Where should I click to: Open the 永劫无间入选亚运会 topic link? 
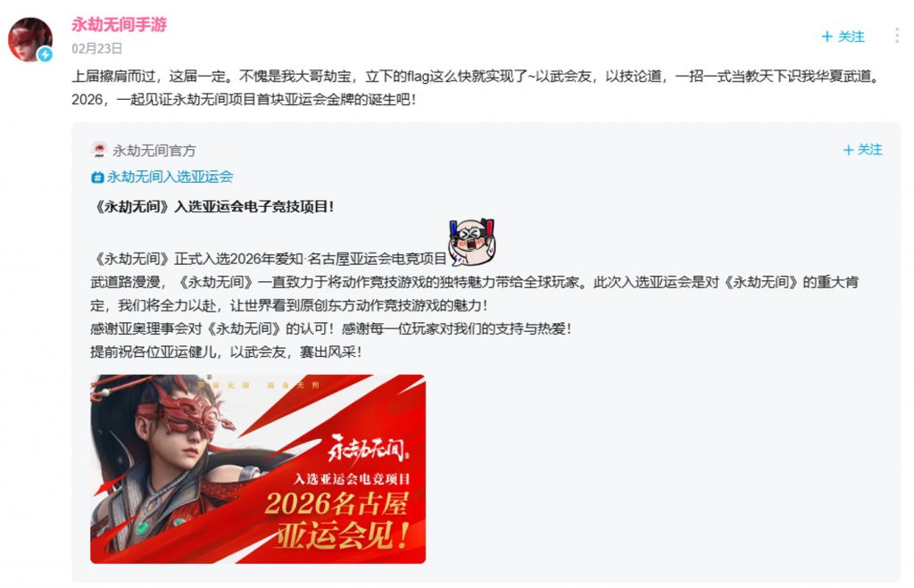point(170,177)
